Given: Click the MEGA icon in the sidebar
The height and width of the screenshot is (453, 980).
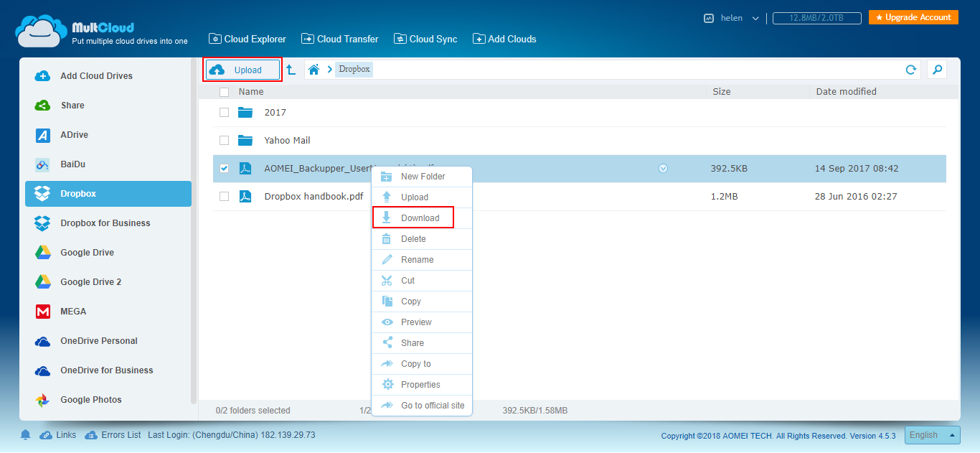Looking at the screenshot, I should [x=43, y=312].
